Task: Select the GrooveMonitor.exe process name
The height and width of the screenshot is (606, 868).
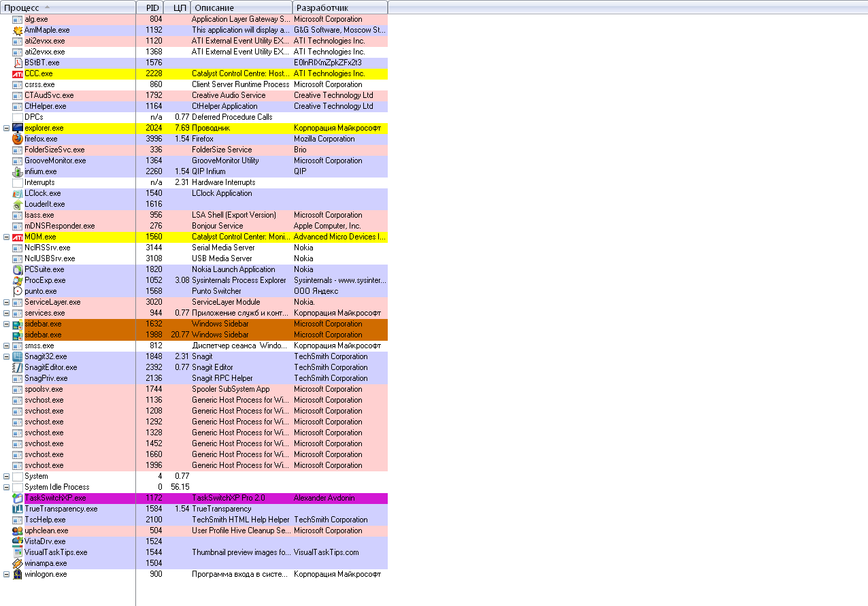Action: (55, 161)
